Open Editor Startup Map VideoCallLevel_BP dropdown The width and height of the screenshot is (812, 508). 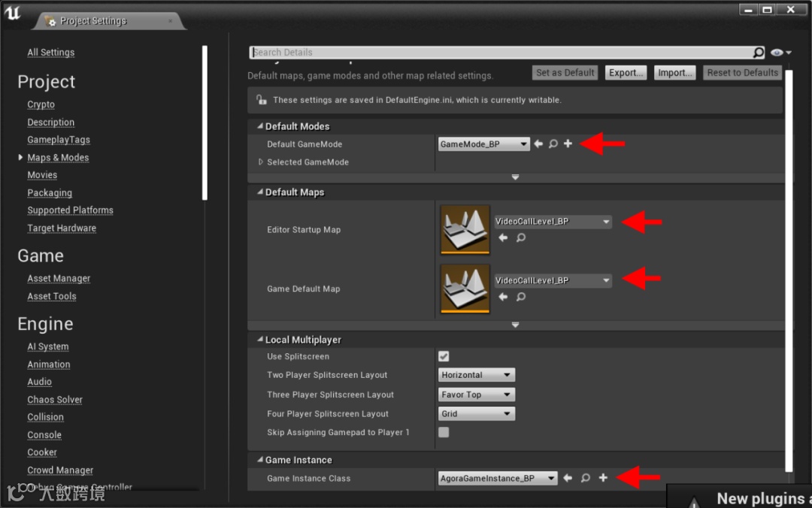[x=553, y=222]
